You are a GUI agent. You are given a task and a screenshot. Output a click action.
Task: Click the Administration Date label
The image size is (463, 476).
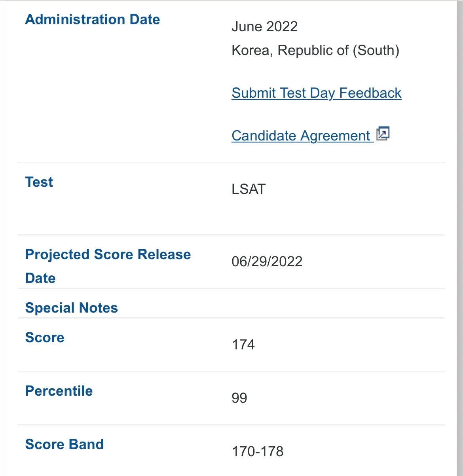click(x=93, y=19)
